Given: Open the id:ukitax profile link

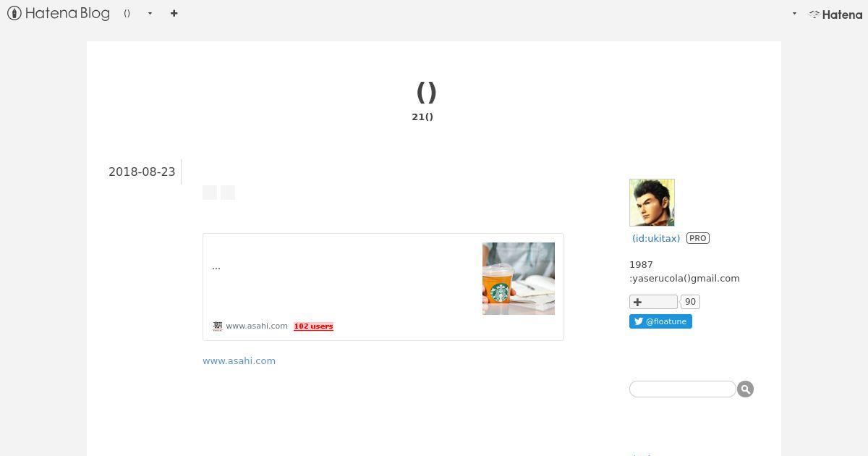Looking at the screenshot, I should 656,238.
